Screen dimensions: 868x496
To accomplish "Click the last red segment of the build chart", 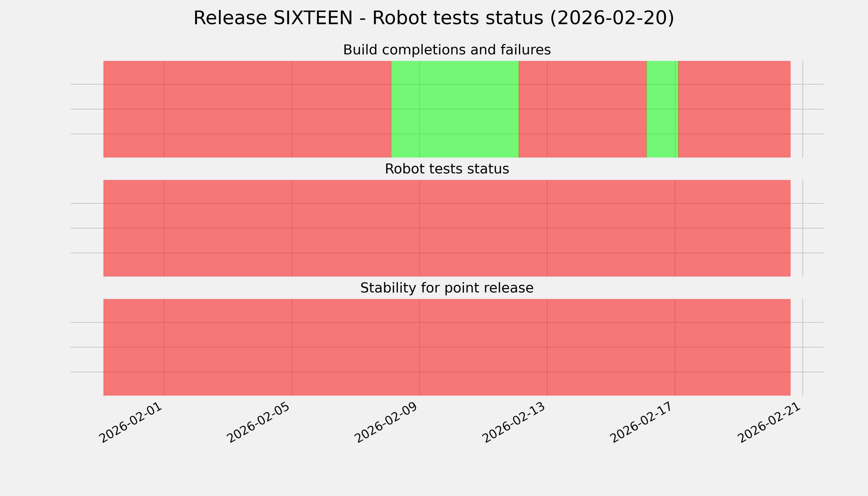I will pyautogui.click(x=734, y=109).
